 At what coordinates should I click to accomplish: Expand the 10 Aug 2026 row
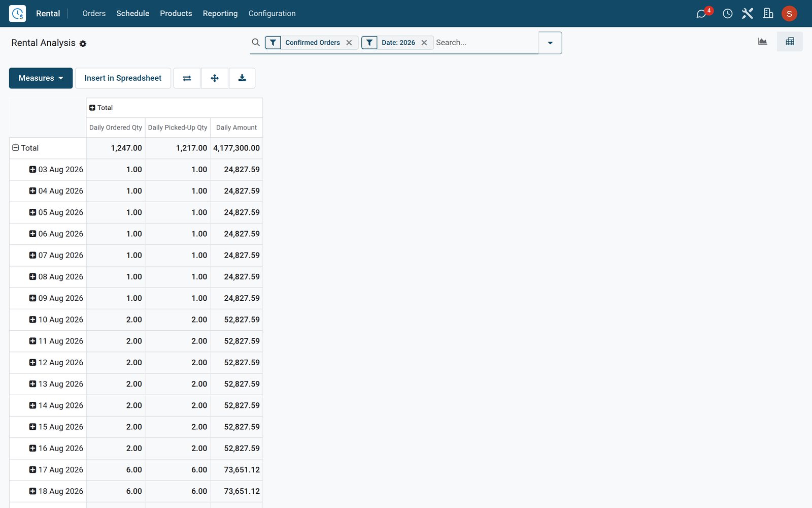tap(56, 320)
